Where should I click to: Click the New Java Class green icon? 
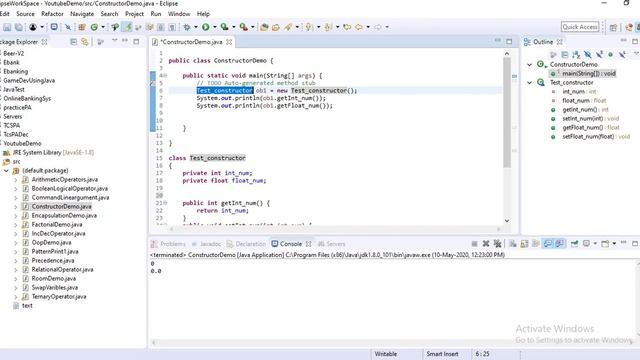94,27
